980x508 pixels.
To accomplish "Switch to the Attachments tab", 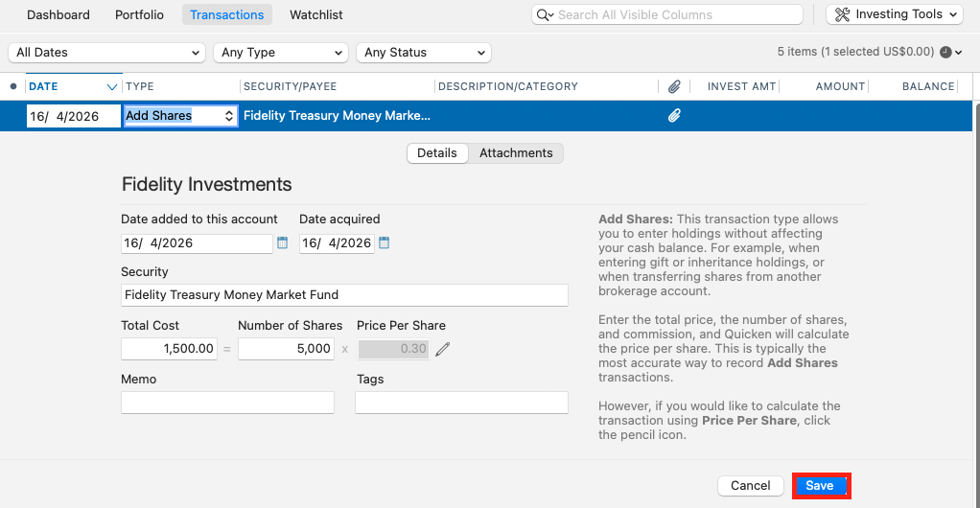I will 516,153.
